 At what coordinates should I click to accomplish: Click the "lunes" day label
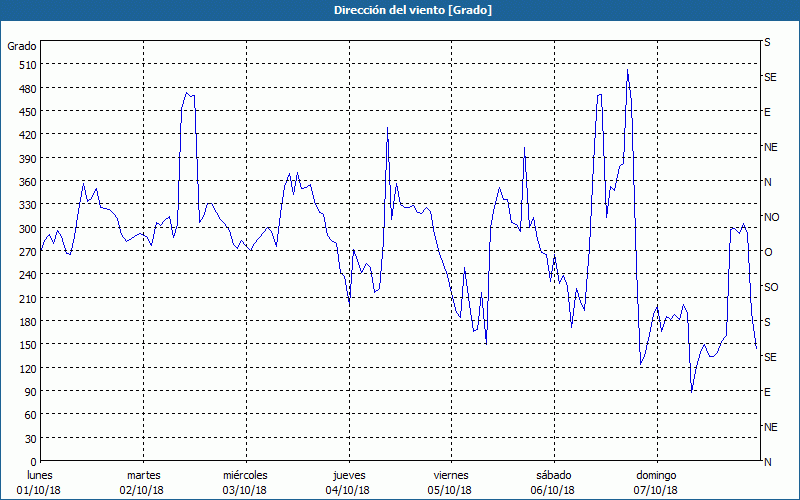pos(40,476)
